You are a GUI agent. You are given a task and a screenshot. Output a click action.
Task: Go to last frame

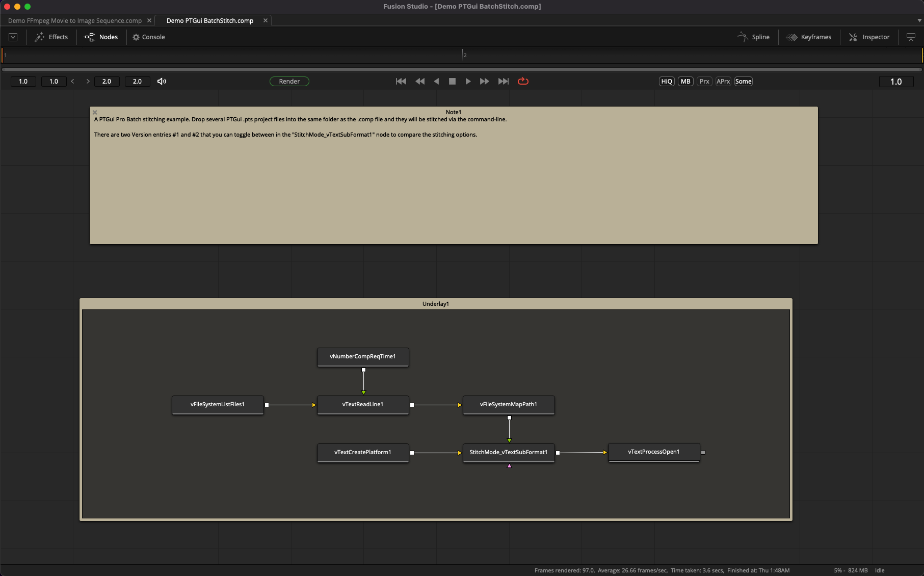[x=503, y=82]
